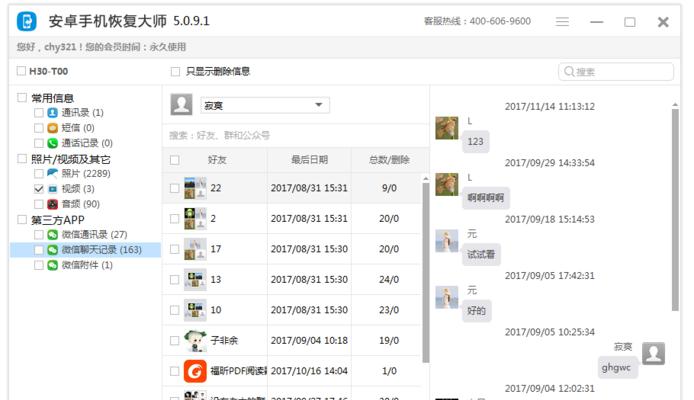
Task: Click group avatar of chat 17
Action: pyautogui.click(x=195, y=249)
